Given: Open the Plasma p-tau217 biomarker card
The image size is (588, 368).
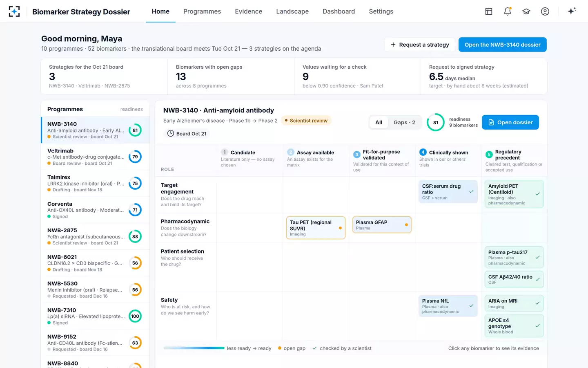Looking at the screenshot, I should coord(514,257).
